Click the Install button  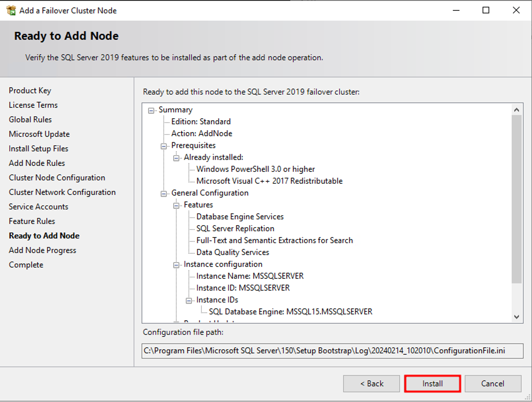(x=432, y=384)
